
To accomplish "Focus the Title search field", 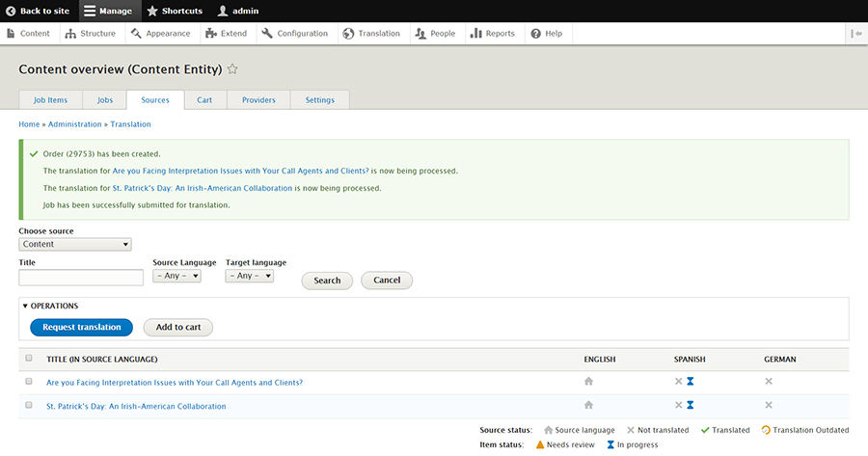I will [x=81, y=278].
